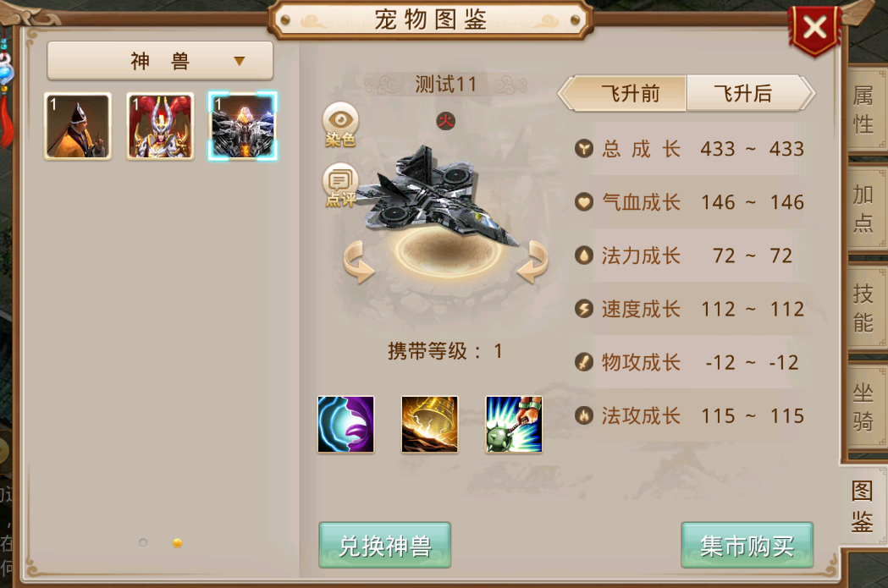Screen dimensions: 888x588
Task: Choose the red-winged warrior pet thumbnail
Action: pyautogui.click(x=160, y=126)
